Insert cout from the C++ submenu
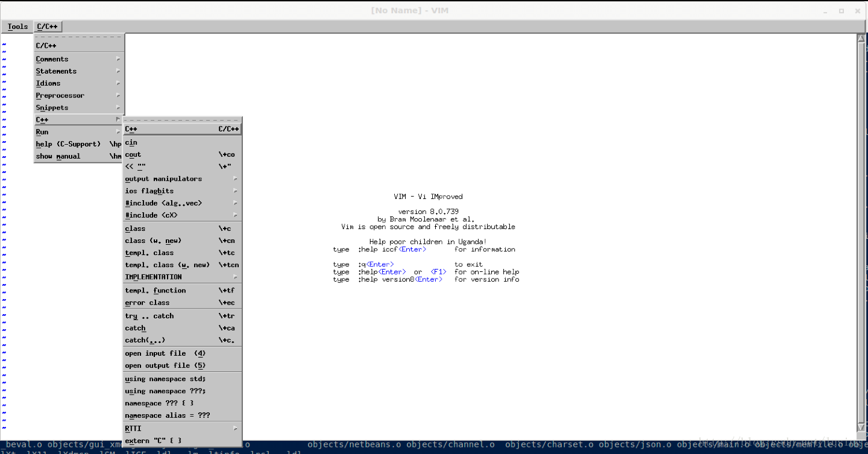Screen dimensions: 868x454 tap(182, 155)
